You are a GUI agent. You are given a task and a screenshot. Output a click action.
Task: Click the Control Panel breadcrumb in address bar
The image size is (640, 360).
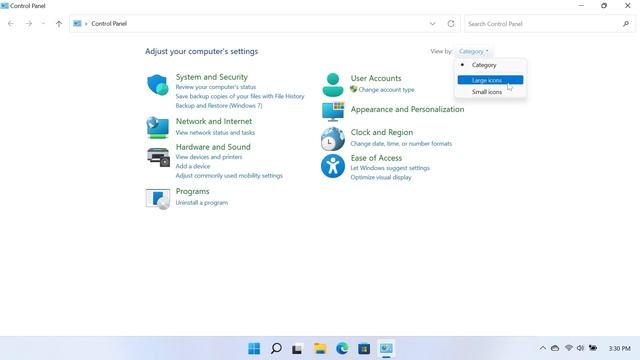pos(109,24)
